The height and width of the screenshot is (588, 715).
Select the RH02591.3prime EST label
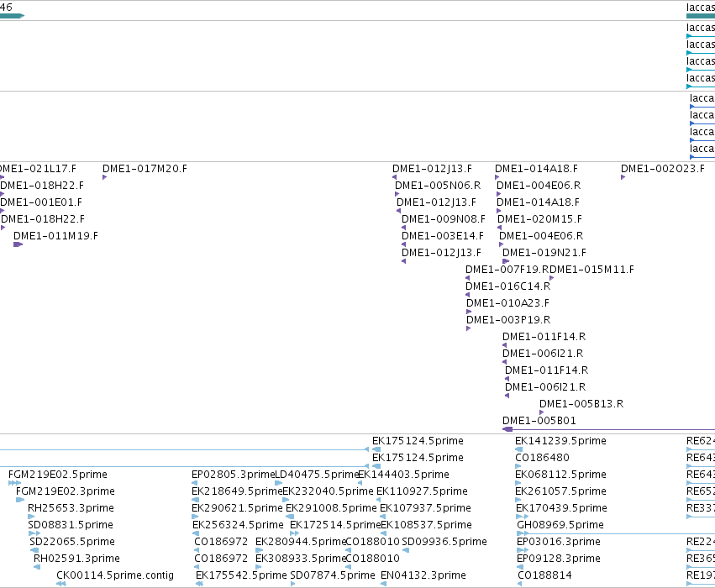coord(76,559)
